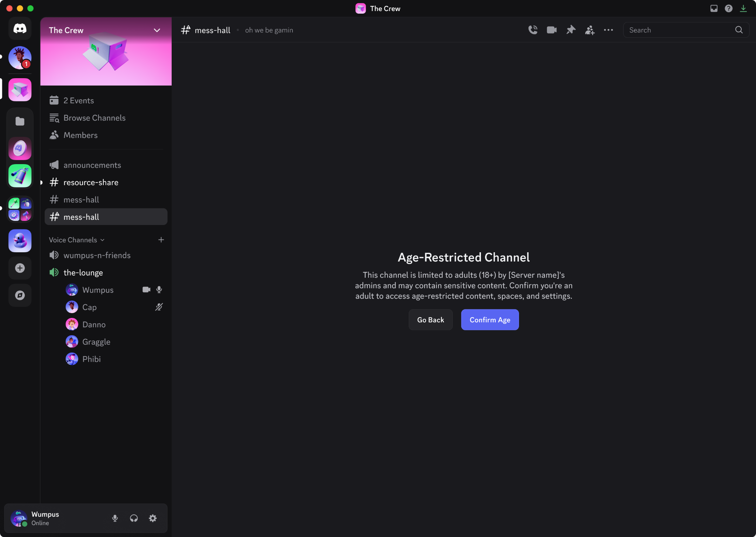Add a new server

coord(20,268)
